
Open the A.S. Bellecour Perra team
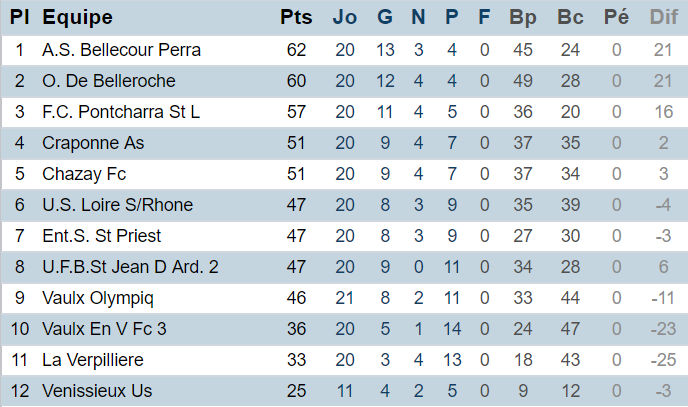coord(121,50)
